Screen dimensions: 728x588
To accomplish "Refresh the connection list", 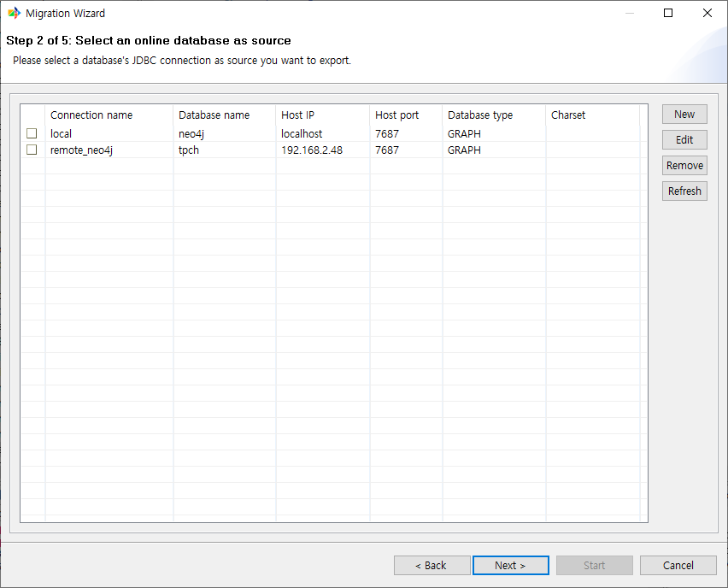I will 684,191.
